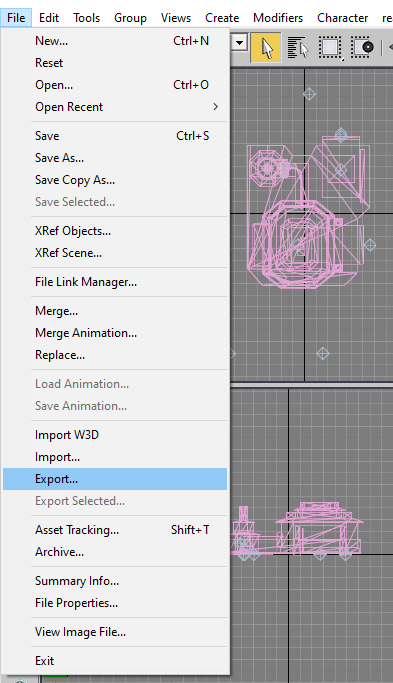Select Merge Animation... entry
This screenshot has height=683, width=393.
pos(115,333)
